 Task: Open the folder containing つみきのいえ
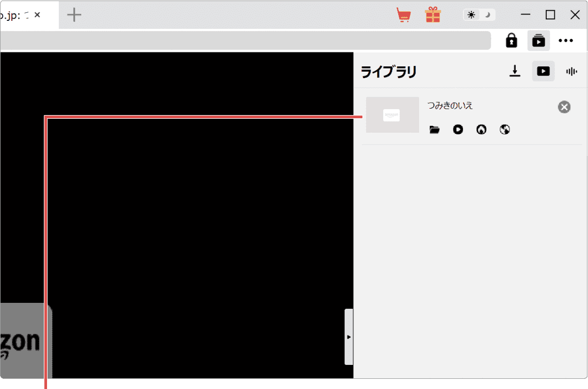435,129
